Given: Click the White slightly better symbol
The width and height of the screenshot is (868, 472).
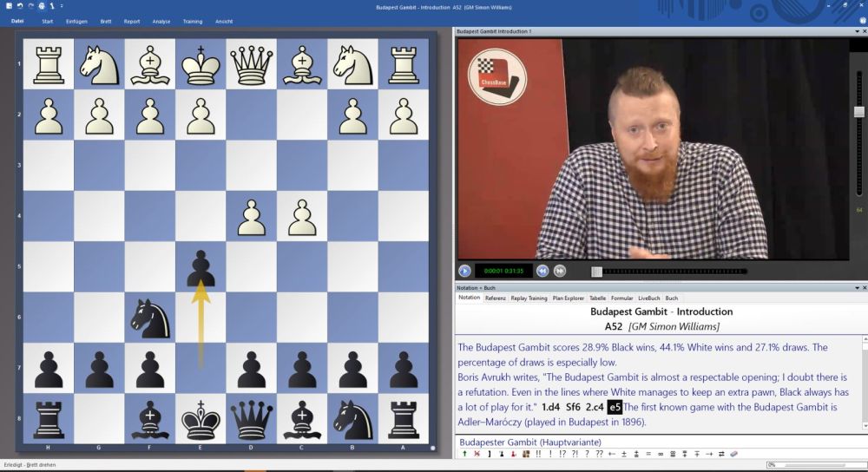Looking at the screenshot, I should pyautogui.click(x=636, y=454).
